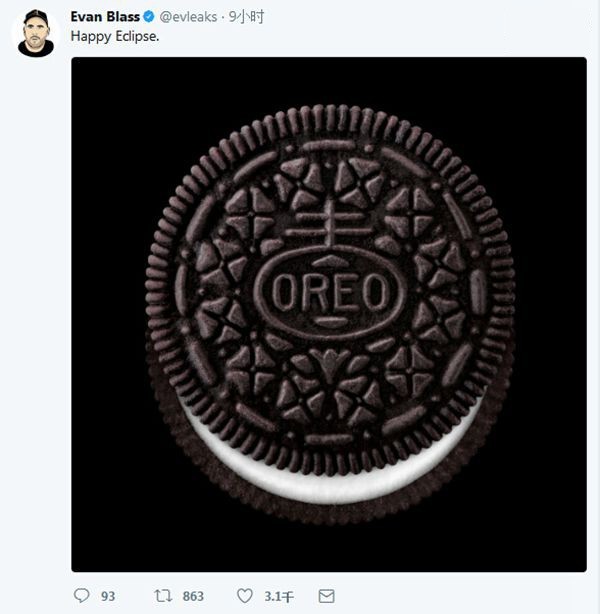Screen dimensions: 600x614
Task: Click the 3.1千 likes count
Action: click(278, 596)
